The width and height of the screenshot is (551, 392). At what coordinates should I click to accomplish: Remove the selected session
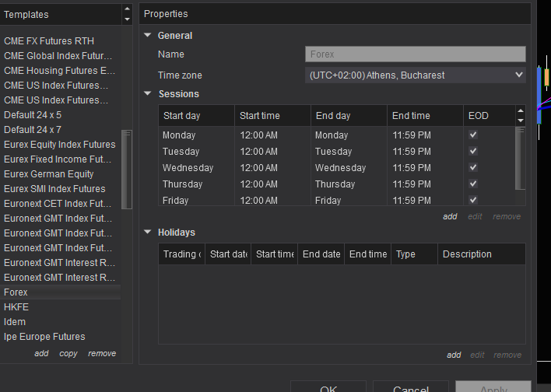(507, 216)
